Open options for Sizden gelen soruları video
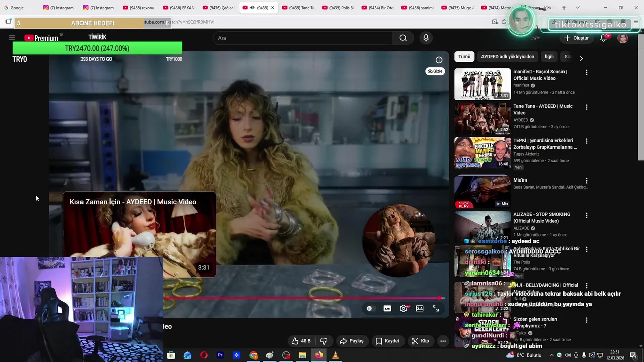The height and width of the screenshot is (362, 644). [x=586, y=320]
